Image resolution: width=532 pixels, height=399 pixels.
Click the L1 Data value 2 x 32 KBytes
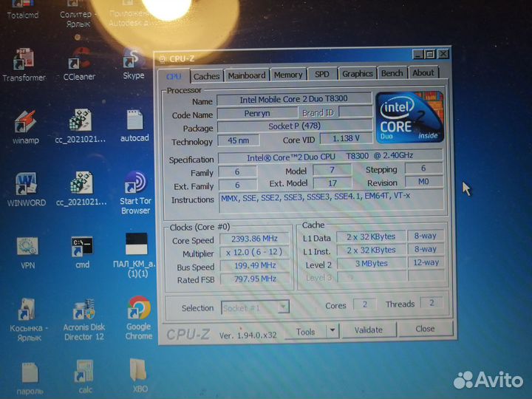tap(371, 236)
